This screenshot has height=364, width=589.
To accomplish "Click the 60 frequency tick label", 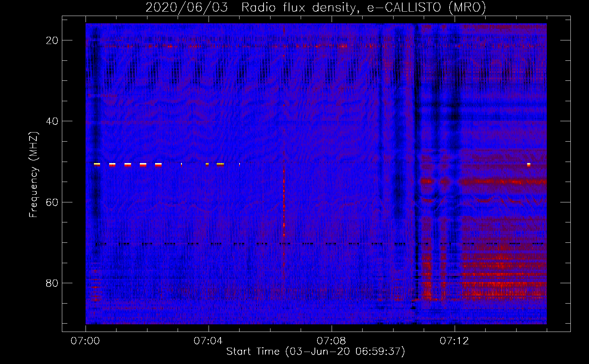I will [52, 202].
